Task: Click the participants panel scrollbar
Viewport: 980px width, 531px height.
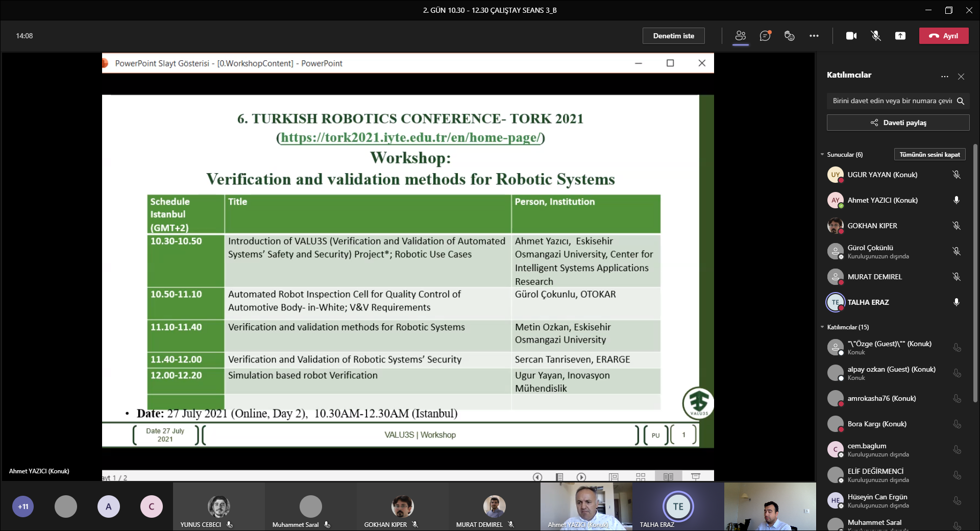Action: coord(975,273)
